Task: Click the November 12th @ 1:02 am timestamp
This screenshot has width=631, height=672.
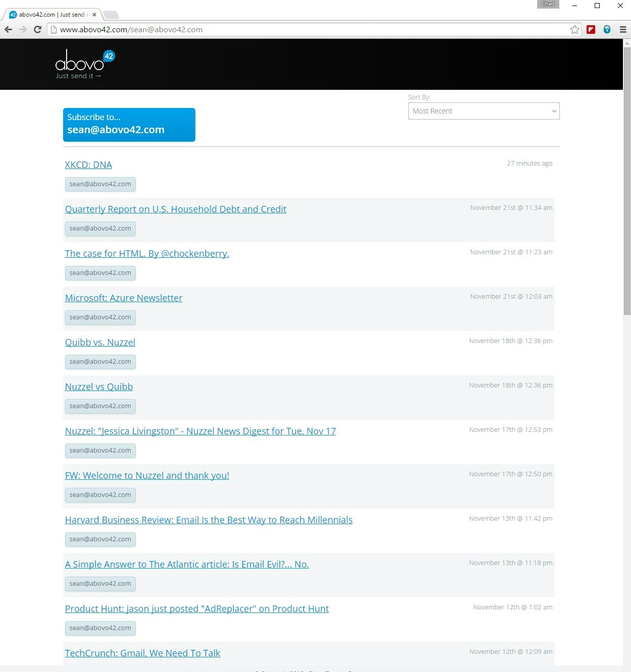Action: [513, 607]
